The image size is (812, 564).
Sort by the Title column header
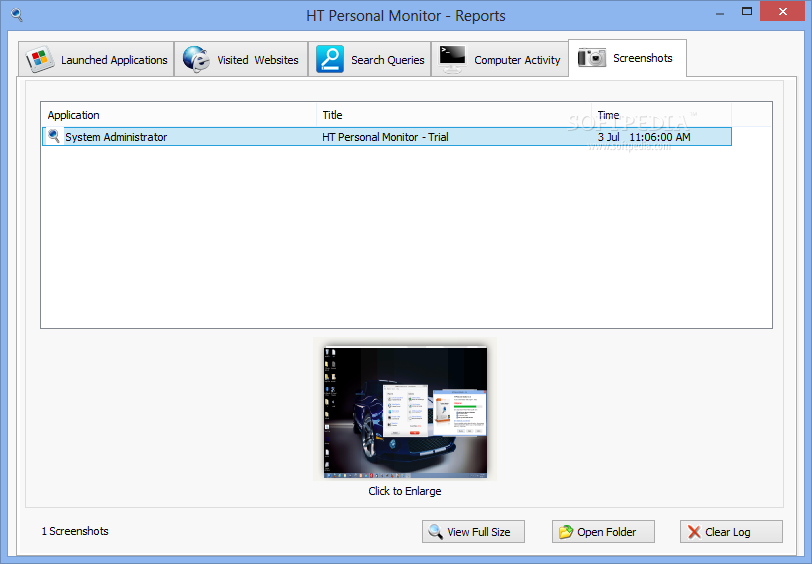pos(454,115)
